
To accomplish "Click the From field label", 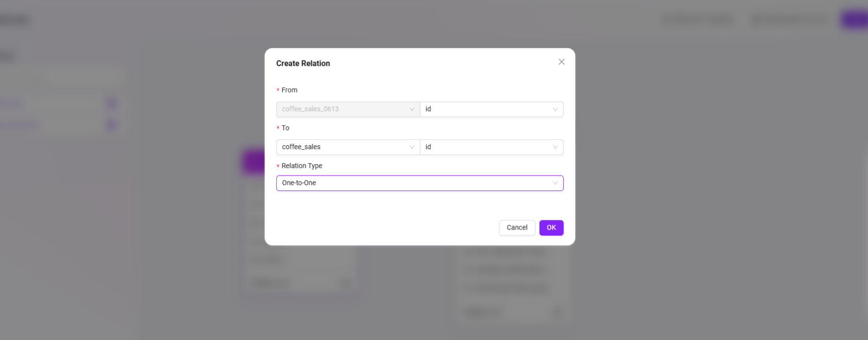I will (x=289, y=90).
